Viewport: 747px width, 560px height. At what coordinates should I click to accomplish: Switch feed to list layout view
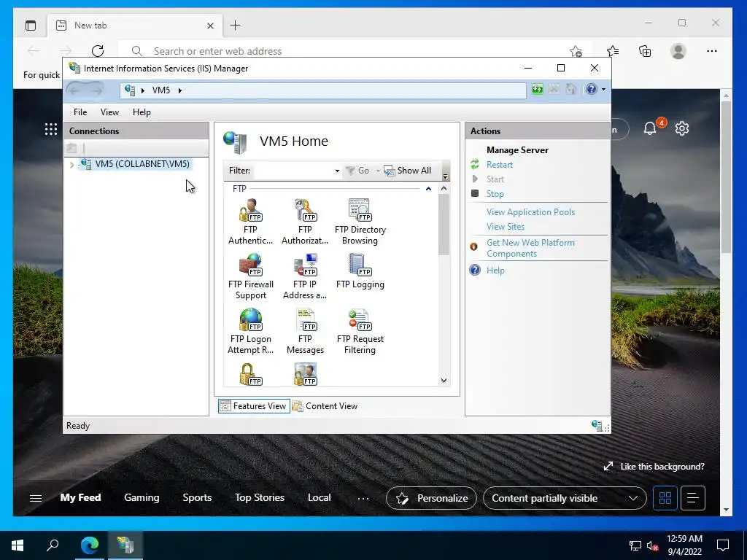click(x=693, y=498)
